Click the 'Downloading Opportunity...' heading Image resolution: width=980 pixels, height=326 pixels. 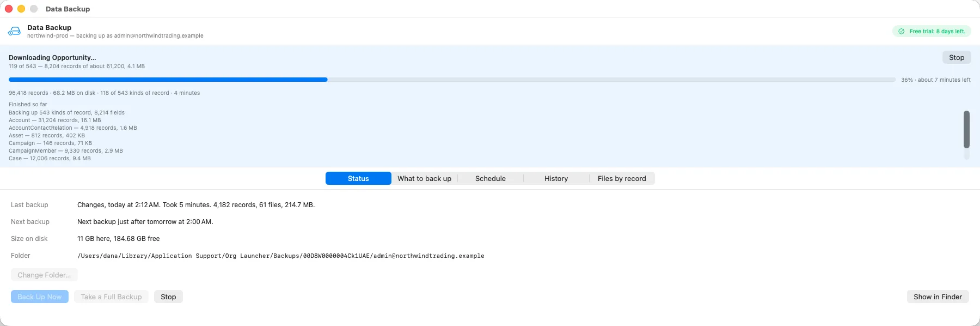pyautogui.click(x=52, y=57)
